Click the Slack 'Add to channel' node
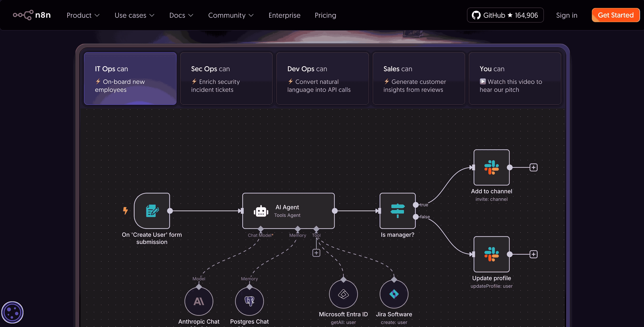Image resolution: width=644 pixels, height=327 pixels. (x=491, y=167)
